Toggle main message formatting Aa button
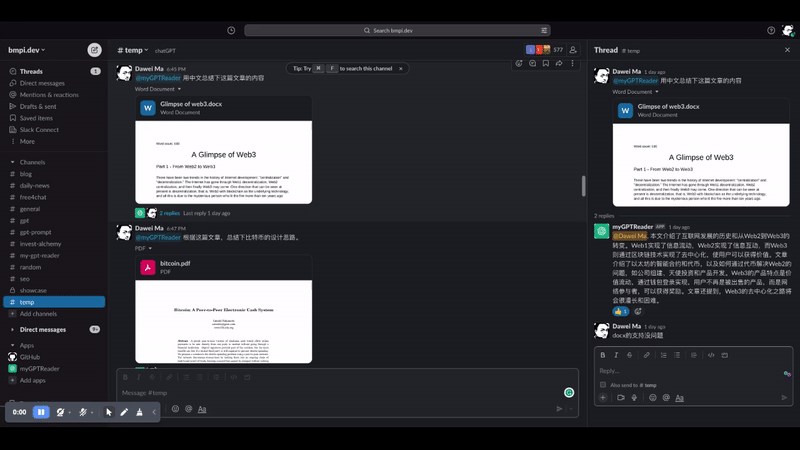Screen dimensions: 800x450 click(x=202, y=409)
